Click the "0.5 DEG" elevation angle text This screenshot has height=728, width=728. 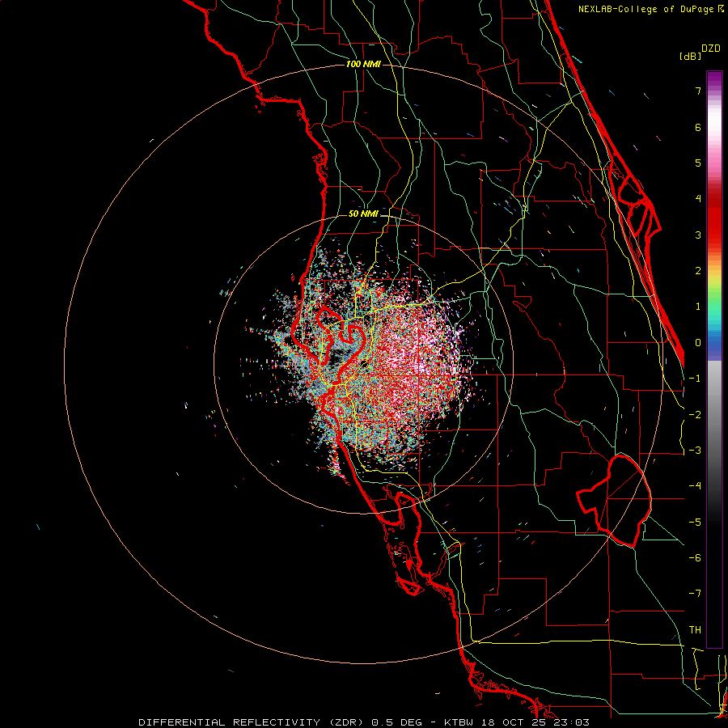(396, 722)
